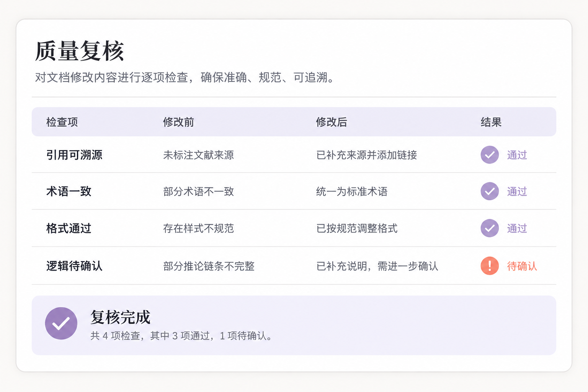Click the 格式通过 check item
Screen dimensions: 588x392
pos(69,229)
